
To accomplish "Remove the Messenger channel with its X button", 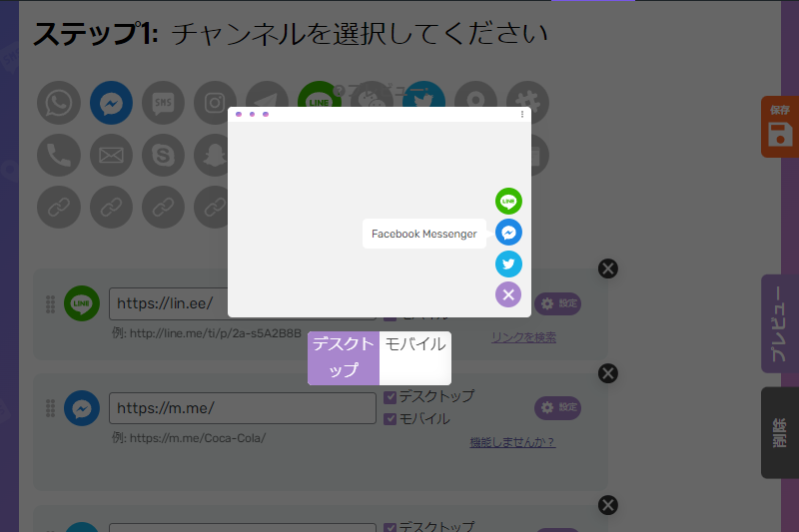I will 608,373.
